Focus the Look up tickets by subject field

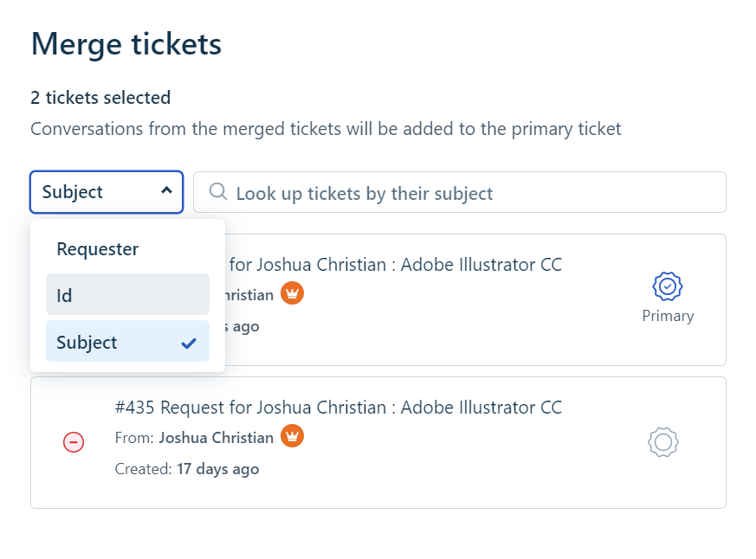[468, 193]
